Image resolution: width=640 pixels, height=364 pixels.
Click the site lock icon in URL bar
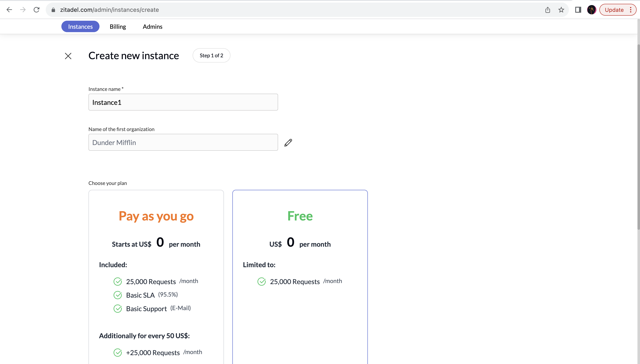point(53,10)
